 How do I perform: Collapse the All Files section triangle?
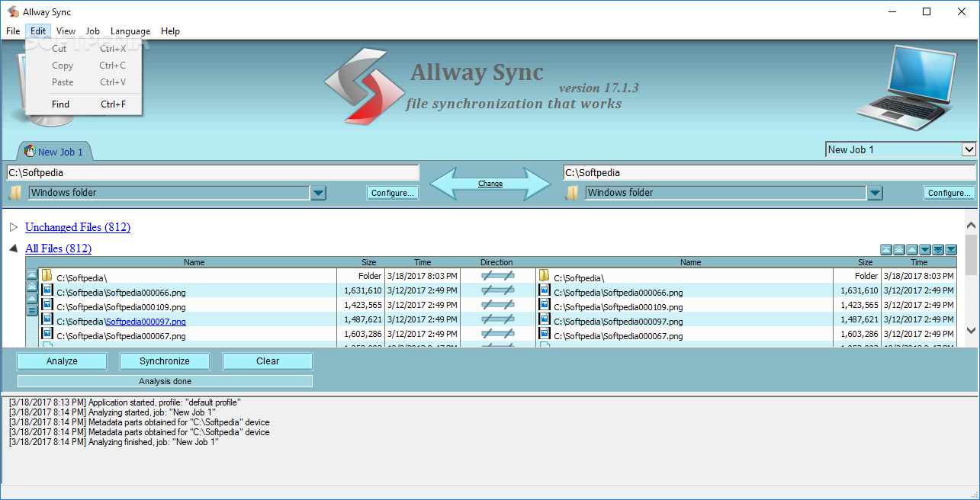pos(14,248)
